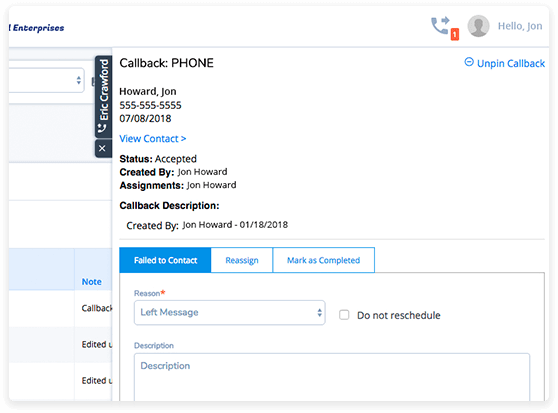Click into the Description text area
Screen dimensions: 558x413
[332, 377]
